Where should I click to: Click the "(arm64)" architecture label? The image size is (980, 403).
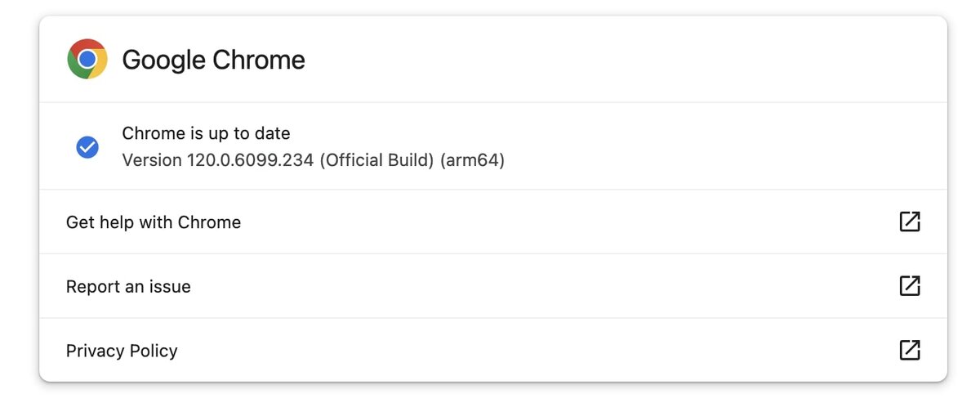coord(472,160)
